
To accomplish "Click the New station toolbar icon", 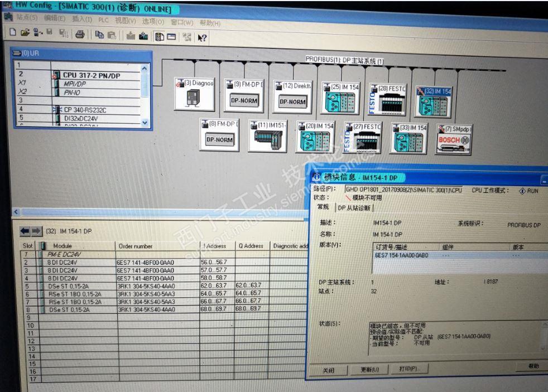I will pyautogui.click(x=13, y=32).
